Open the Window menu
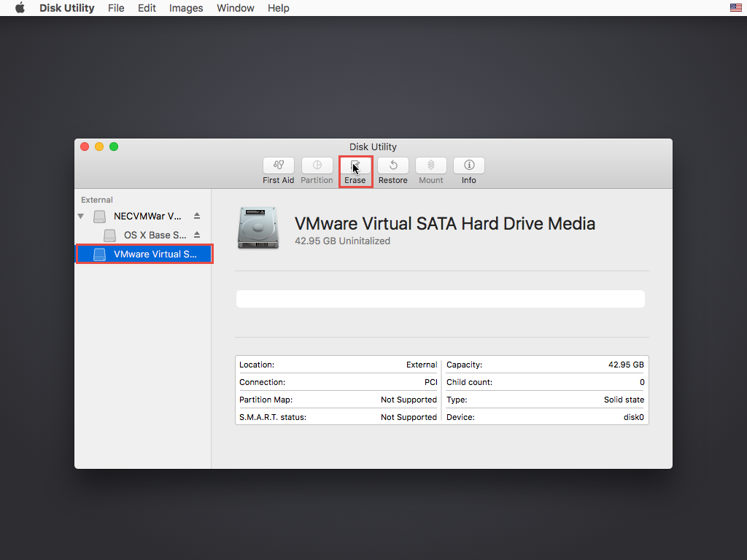Image resolution: width=747 pixels, height=560 pixels. click(235, 8)
